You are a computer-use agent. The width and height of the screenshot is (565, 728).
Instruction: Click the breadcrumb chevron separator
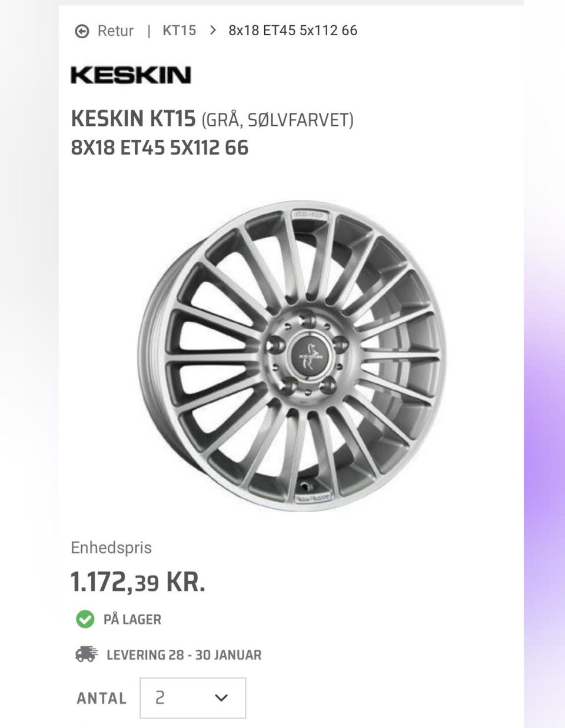212,30
